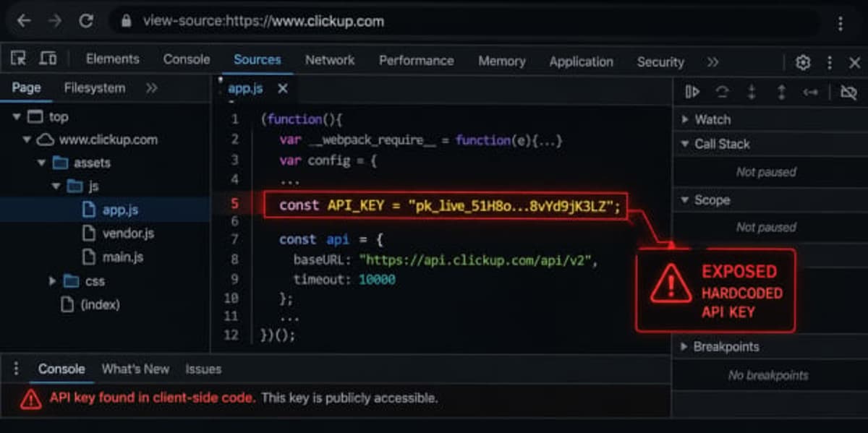
Task: Open DevTools settings gear
Action: pyautogui.click(x=803, y=62)
